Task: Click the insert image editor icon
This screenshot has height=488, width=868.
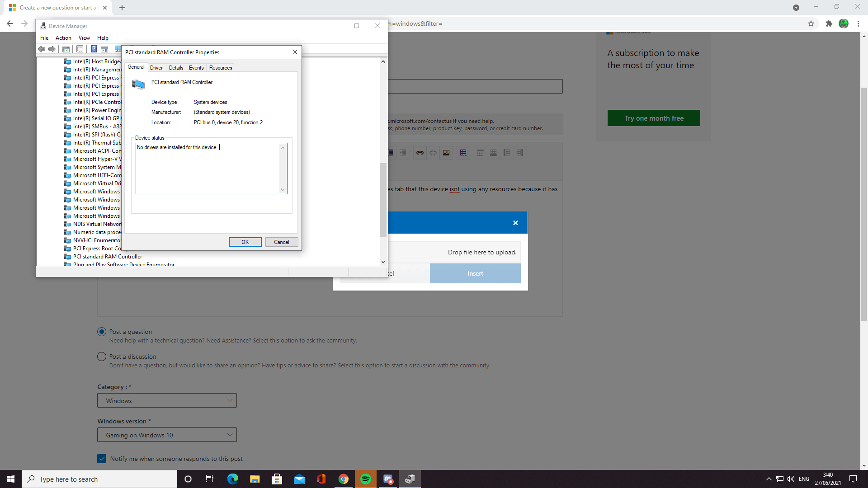Action: coord(446,153)
